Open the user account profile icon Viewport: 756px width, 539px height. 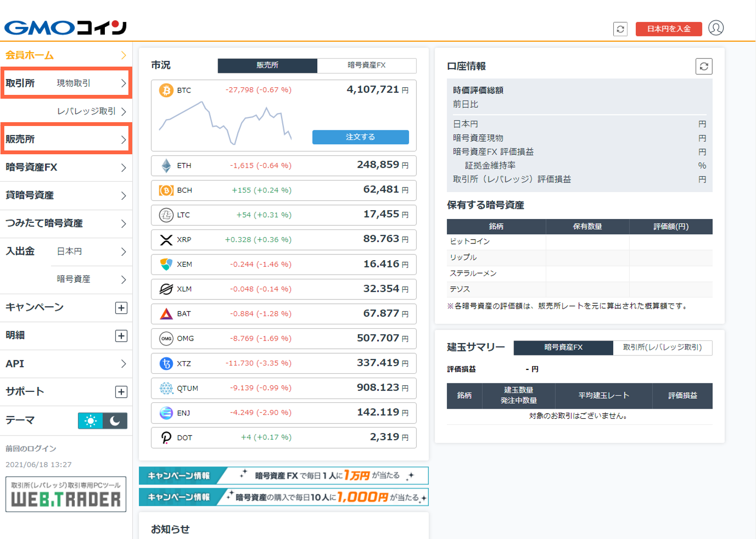point(716,28)
